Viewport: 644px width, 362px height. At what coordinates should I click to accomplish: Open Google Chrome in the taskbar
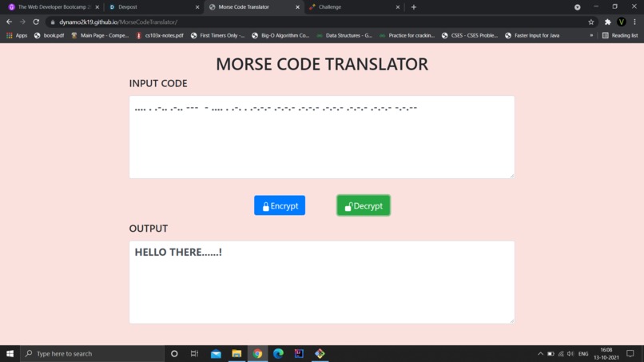(x=257, y=353)
